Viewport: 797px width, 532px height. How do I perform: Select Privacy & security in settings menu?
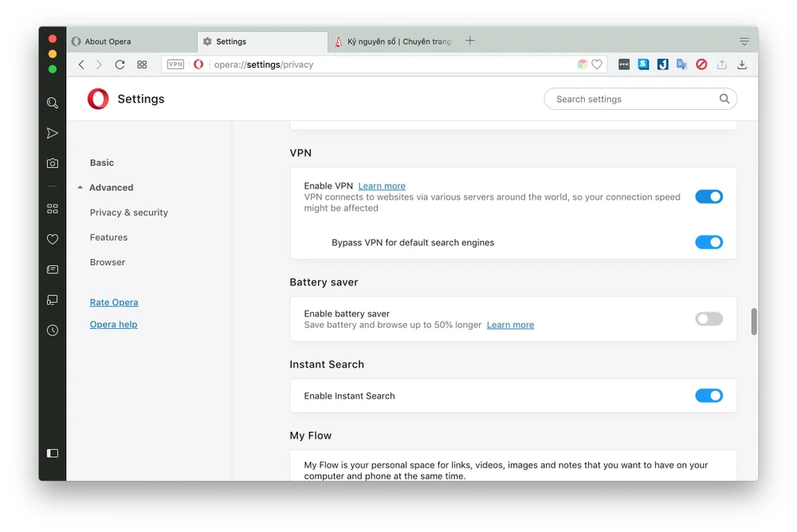click(129, 213)
